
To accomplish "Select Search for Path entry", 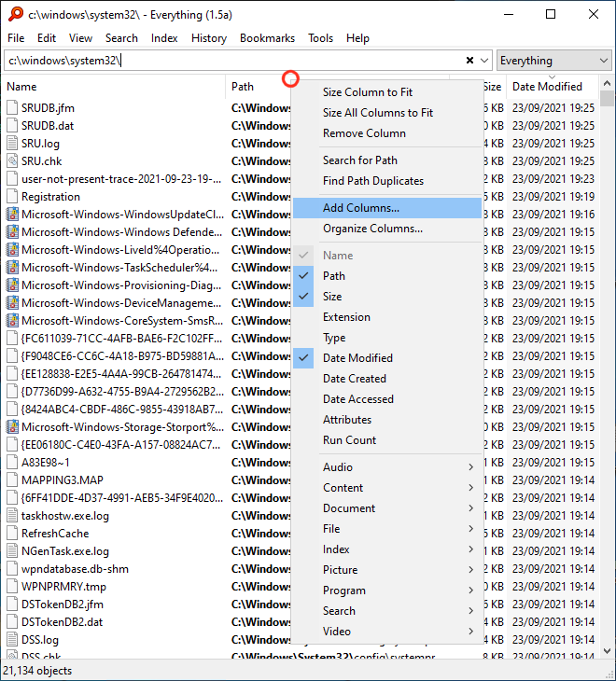I will point(387,160).
